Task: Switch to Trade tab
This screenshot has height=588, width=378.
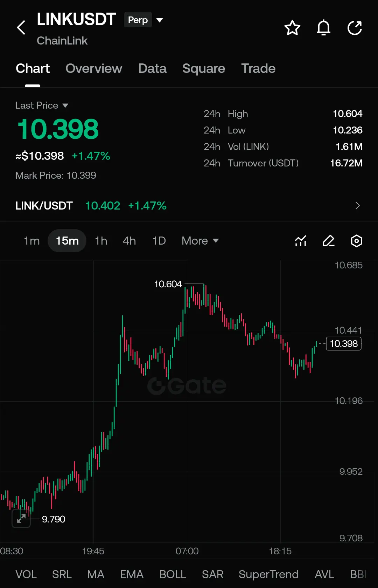Action: point(258,68)
